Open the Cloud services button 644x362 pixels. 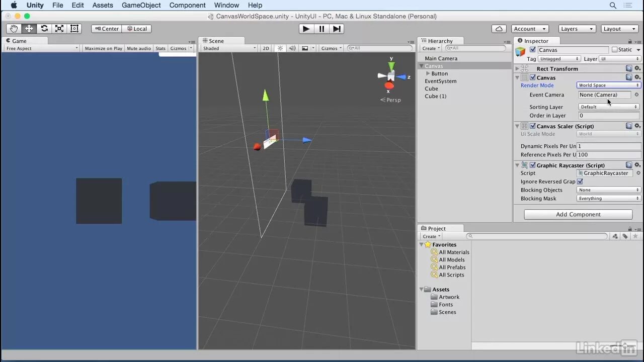click(x=499, y=29)
